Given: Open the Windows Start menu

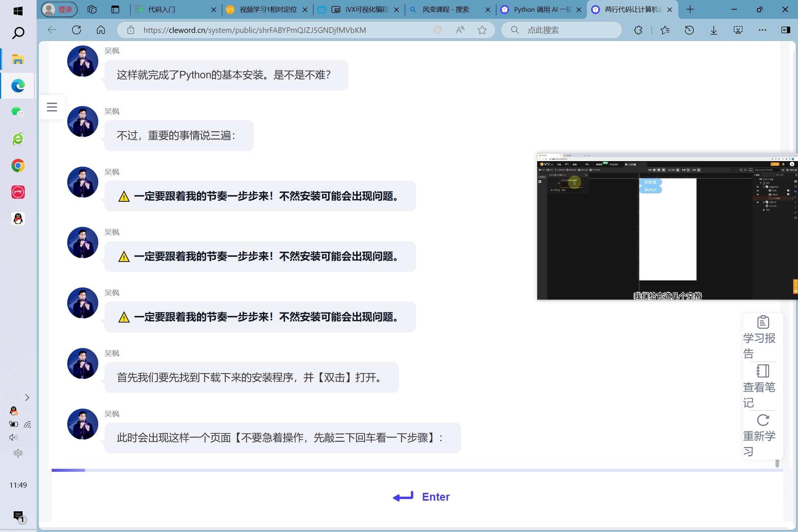Looking at the screenshot, I should pos(18,11).
